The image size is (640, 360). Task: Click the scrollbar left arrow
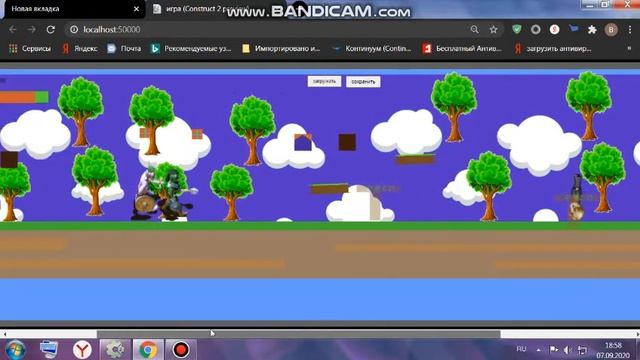tap(4, 334)
